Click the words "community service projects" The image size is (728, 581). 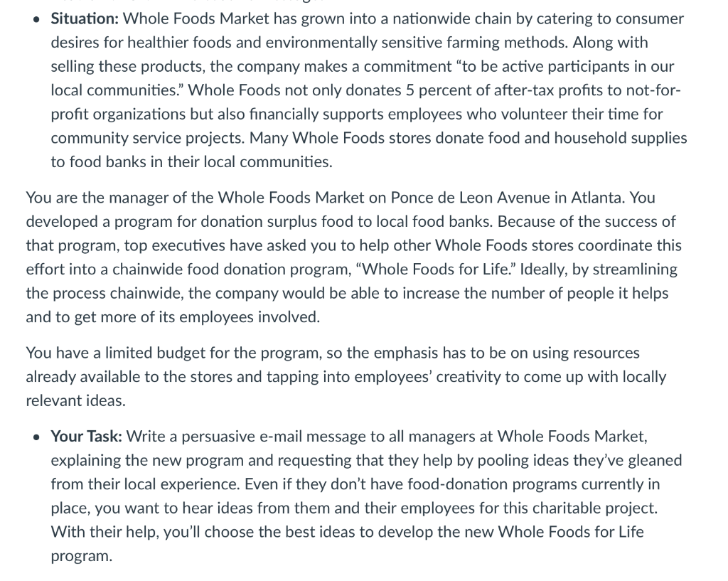click(x=148, y=138)
